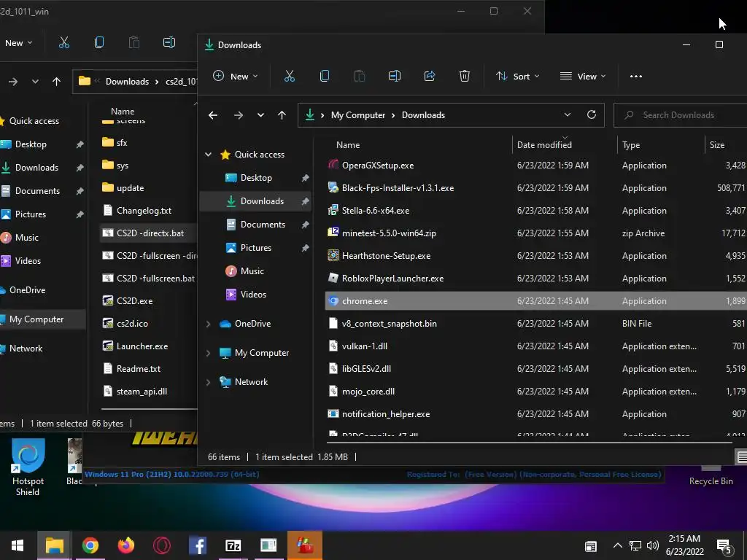Select OperaGXSetup.exe file
Viewport: 747px width, 560px height.
coord(378,166)
